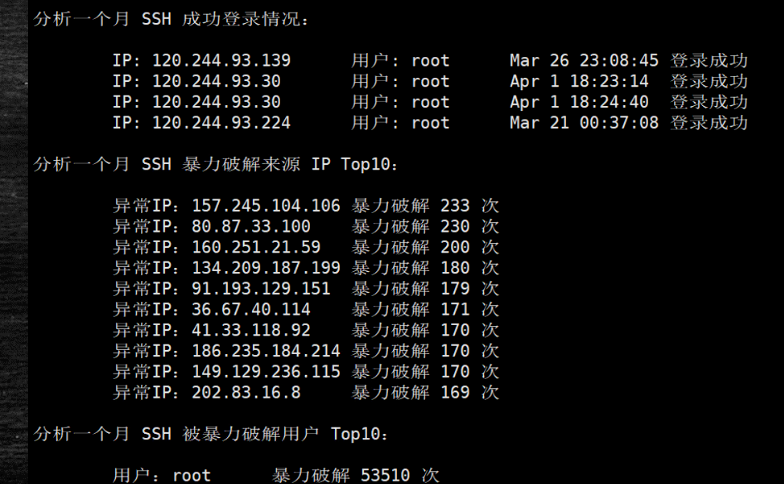Screen dimensions: 784x484
Task: Select abnormal IP 160.251.21.59
Action: [x=256, y=247]
